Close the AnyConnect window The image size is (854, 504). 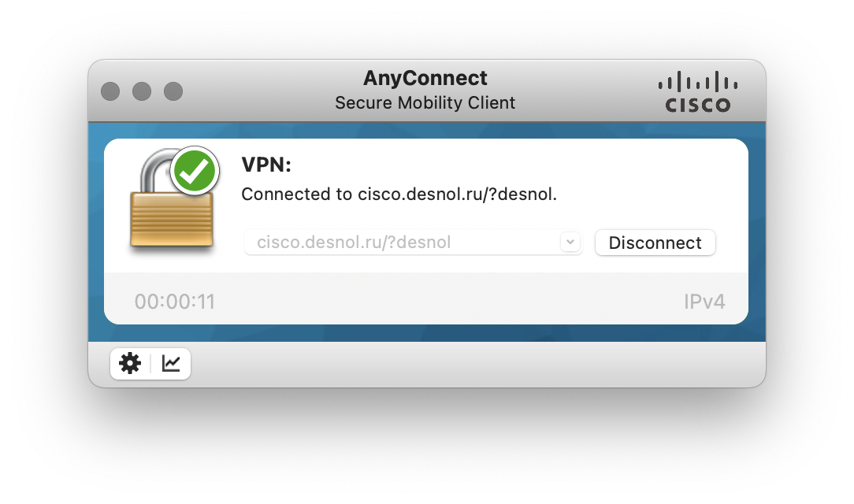click(110, 91)
